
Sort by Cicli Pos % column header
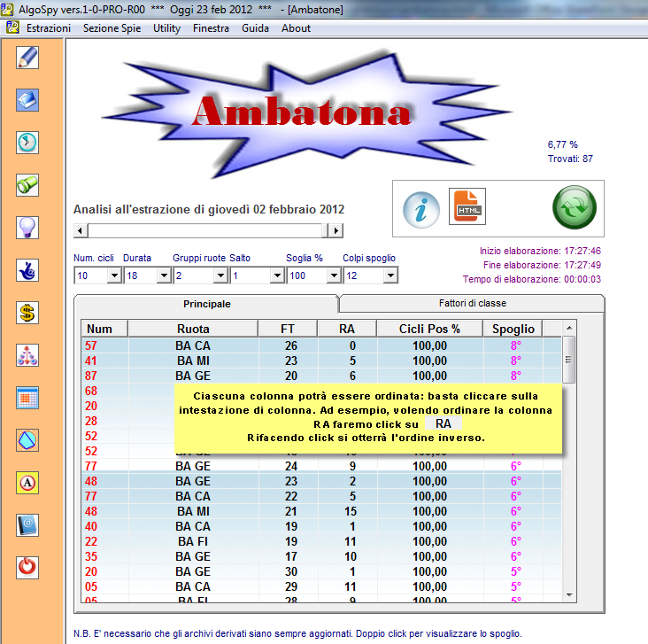[429, 329]
